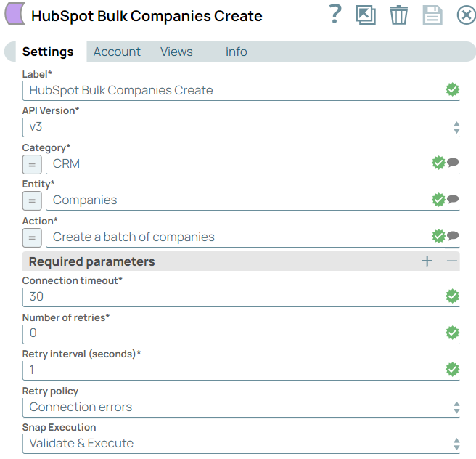
Task: Click the pop-out window icon
Action: 366,15
